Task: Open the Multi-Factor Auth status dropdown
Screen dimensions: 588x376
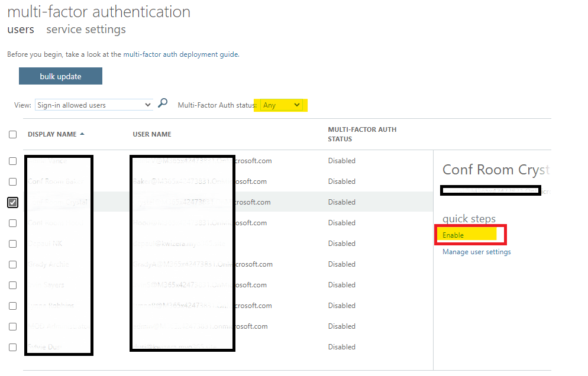Action: 280,105
